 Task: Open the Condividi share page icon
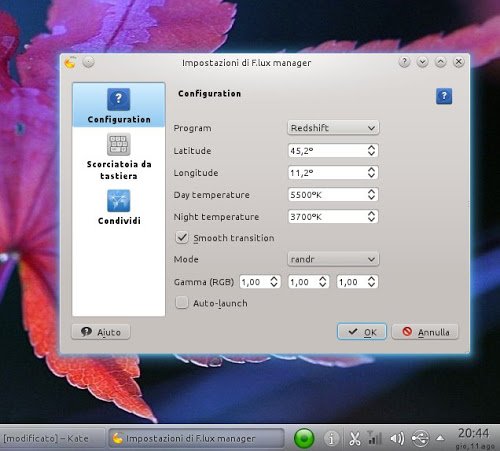click(x=119, y=201)
